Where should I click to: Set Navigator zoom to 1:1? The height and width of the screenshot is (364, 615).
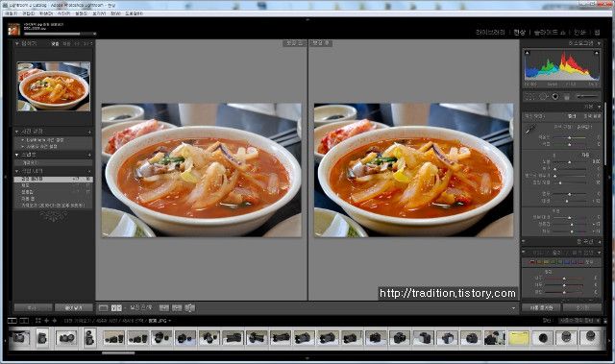coord(77,43)
